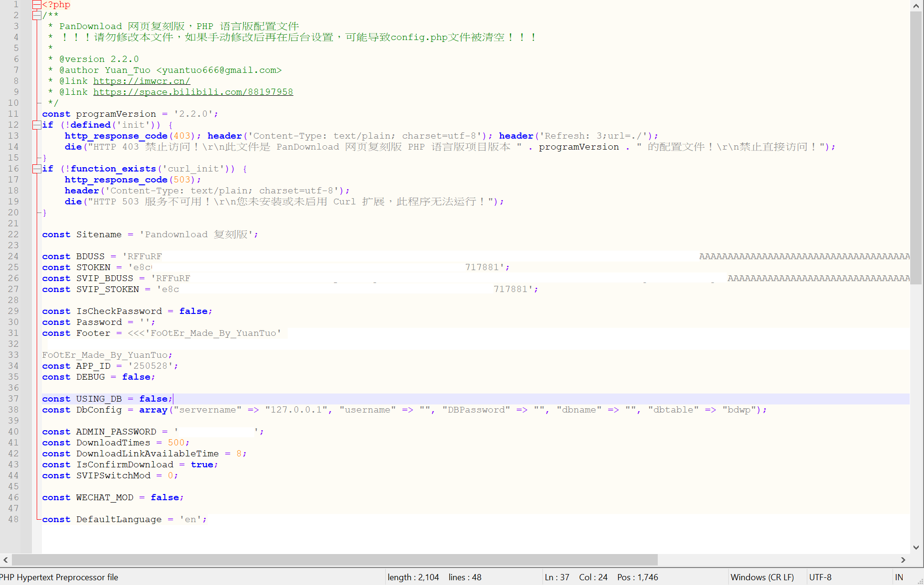Open the https://imwcr.cn/ link
Image resolution: width=924 pixels, height=585 pixels.
coord(141,81)
